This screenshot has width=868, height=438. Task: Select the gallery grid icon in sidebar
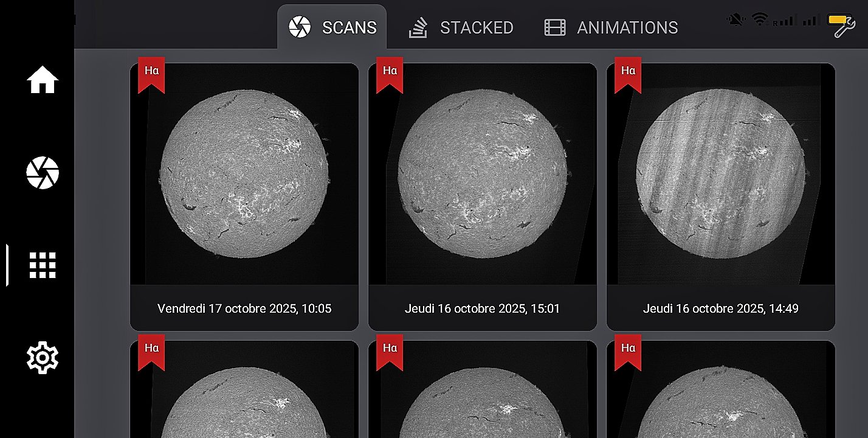click(x=42, y=265)
